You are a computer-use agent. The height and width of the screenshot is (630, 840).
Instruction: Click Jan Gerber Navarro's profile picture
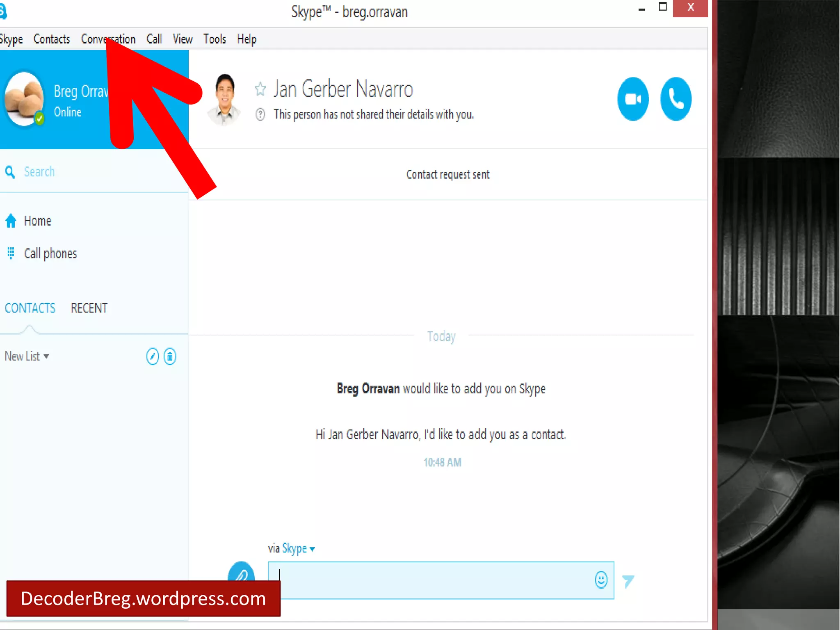[x=224, y=99]
